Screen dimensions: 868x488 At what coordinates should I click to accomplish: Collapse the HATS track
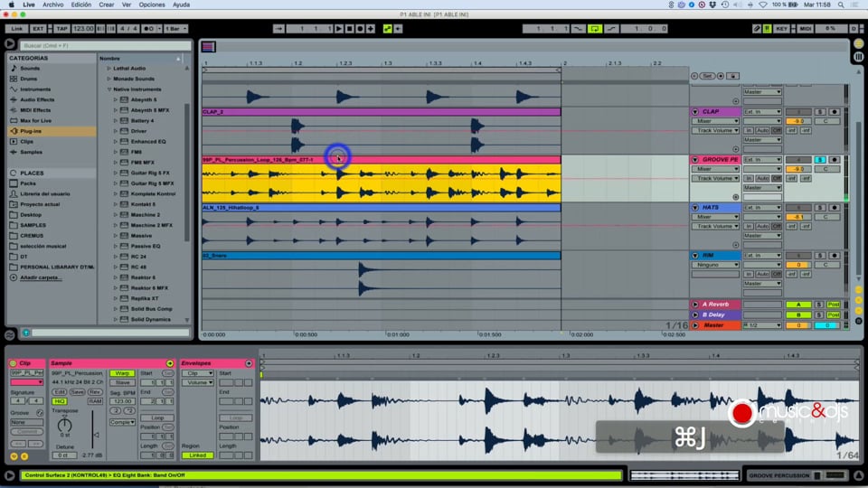[695, 208]
